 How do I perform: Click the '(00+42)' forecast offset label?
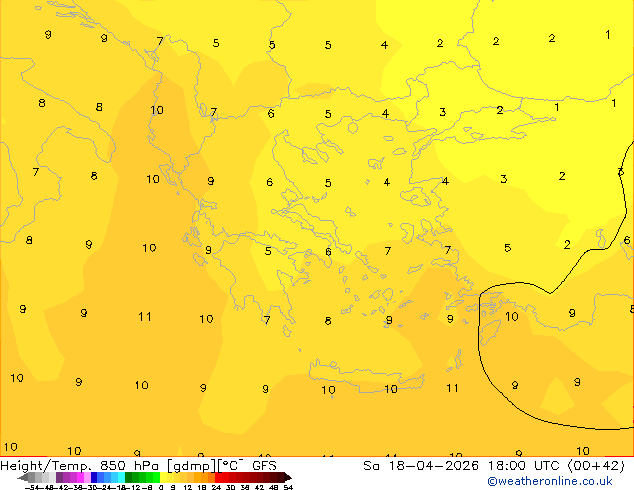(597, 466)
